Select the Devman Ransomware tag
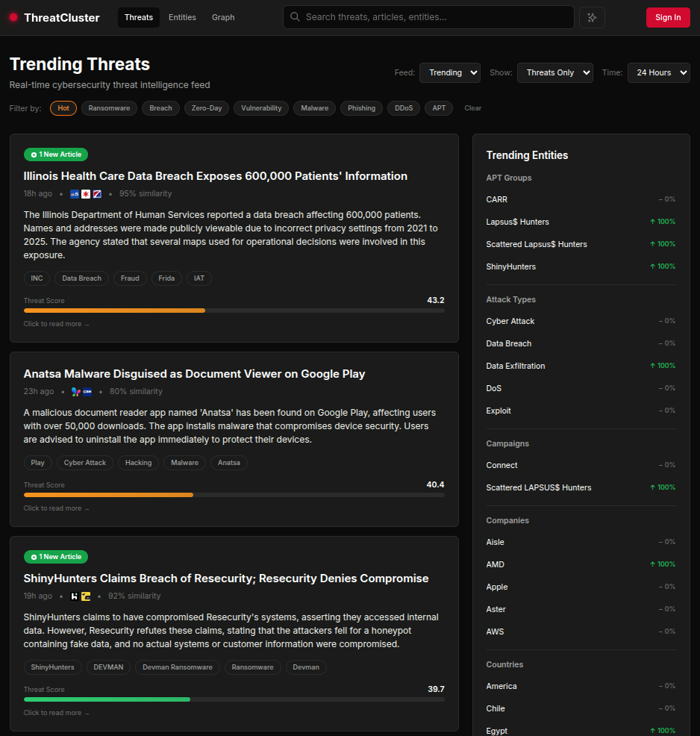Viewport: 700px width, 736px height. [178, 667]
